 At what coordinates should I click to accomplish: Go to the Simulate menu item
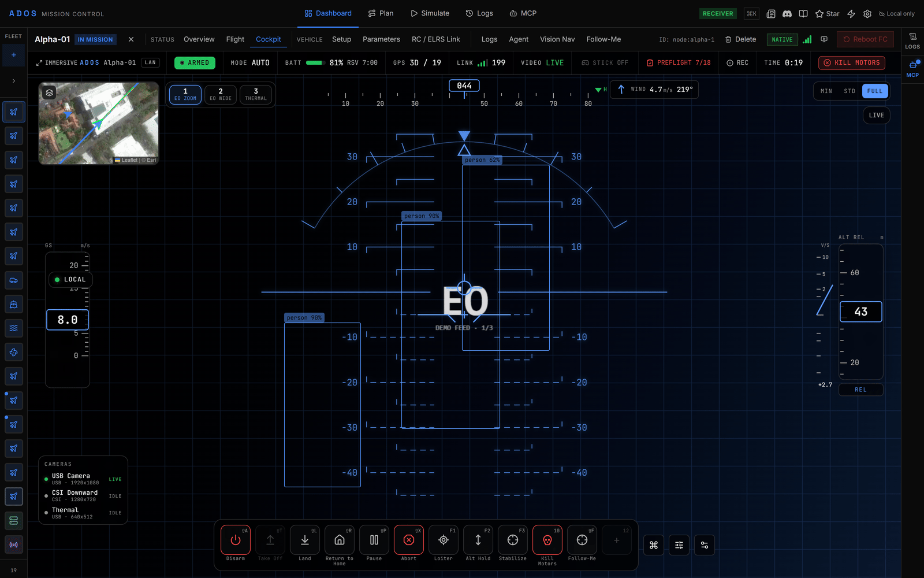(430, 13)
